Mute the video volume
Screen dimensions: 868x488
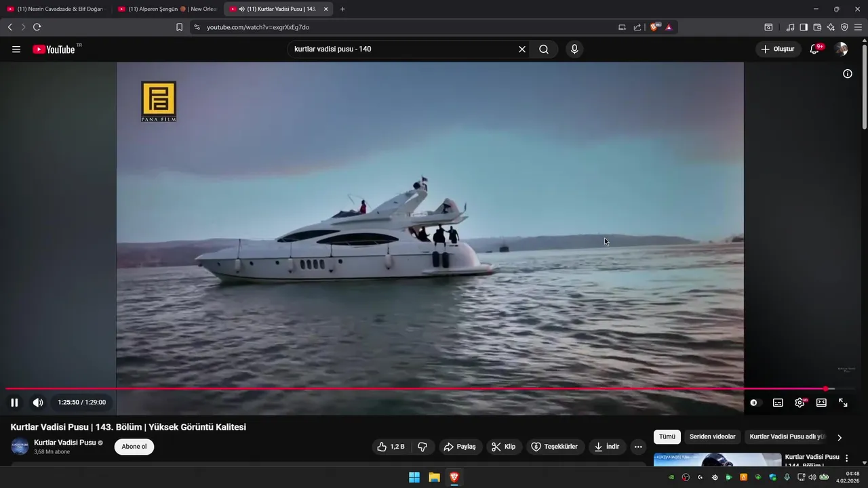point(38,403)
